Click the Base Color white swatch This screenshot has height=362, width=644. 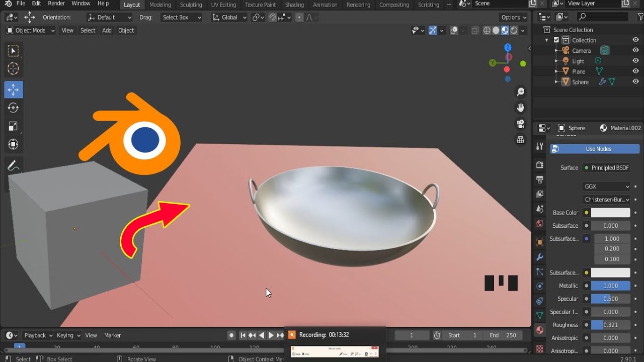click(x=610, y=213)
